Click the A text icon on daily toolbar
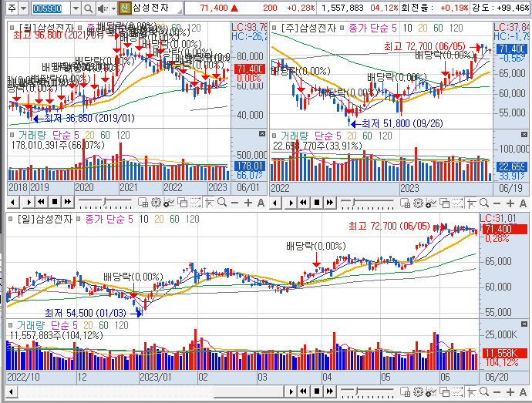Image resolution: width=532 pixels, height=403 pixels. pyautogui.click(x=523, y=392)
